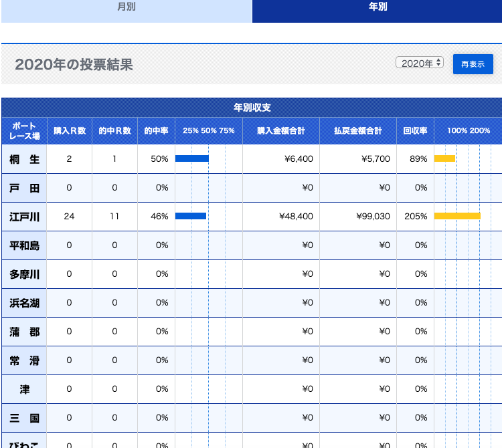Click the 購入R数 column header
Screen dimensions: 502x448
[x=70, y=131]
